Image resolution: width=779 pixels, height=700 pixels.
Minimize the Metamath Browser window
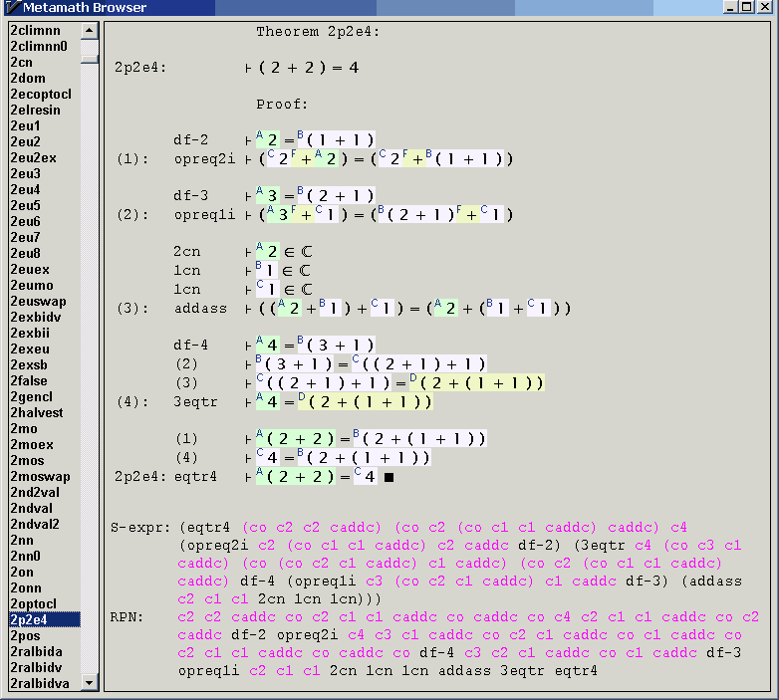pos(730,7)
